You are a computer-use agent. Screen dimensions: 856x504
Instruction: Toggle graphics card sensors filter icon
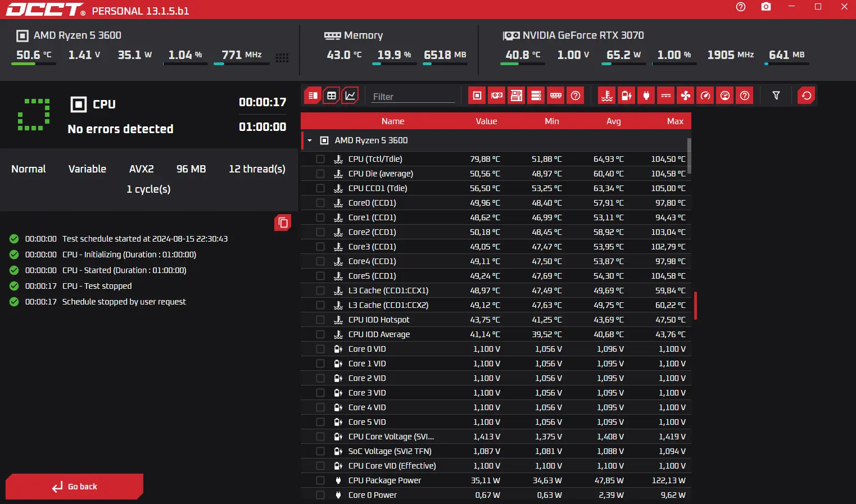coord(497,96)
